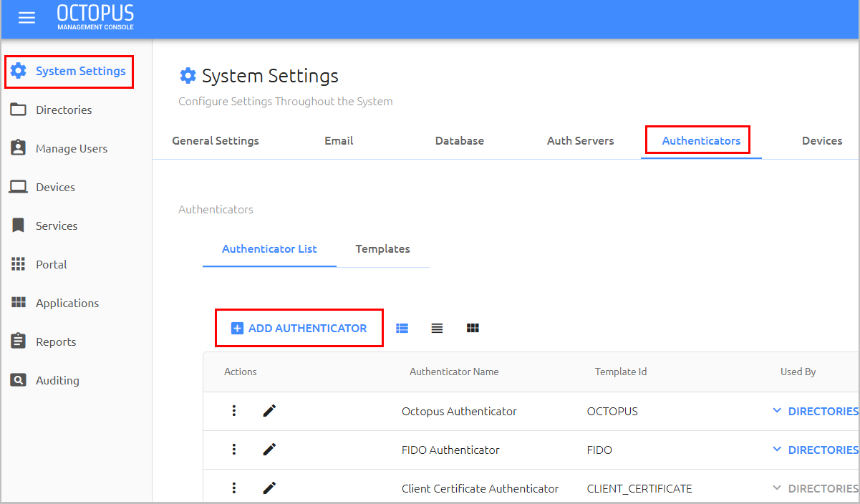The width and height of the screenshot is (860, 504).
Task: Open the Auth Servers tab
Action: [581, 140]
